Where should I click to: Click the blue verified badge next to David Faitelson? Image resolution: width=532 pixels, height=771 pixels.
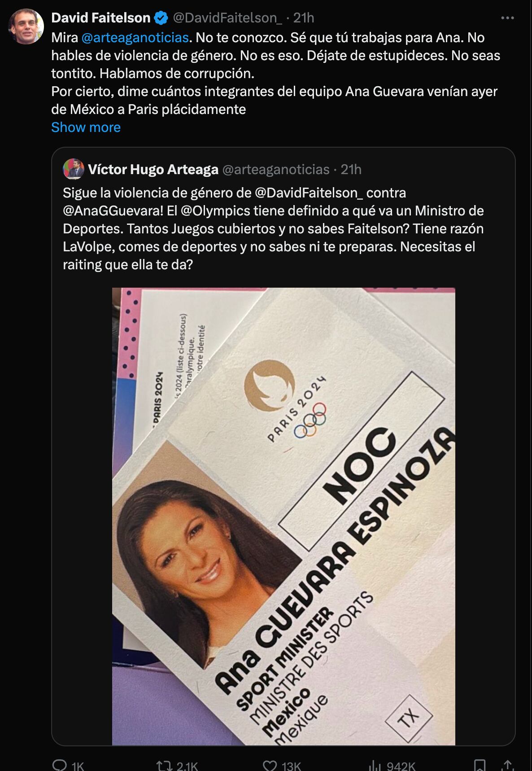(x=161, y=18)
